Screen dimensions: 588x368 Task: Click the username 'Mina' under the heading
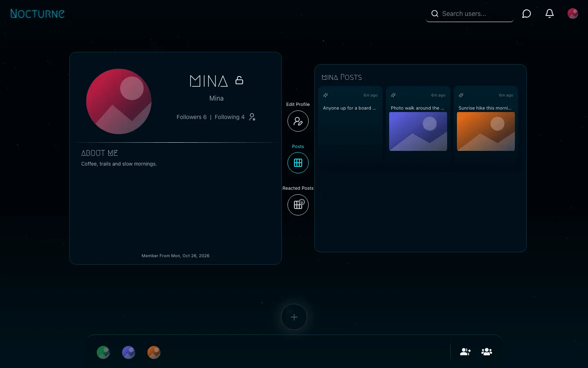[216, 98]
